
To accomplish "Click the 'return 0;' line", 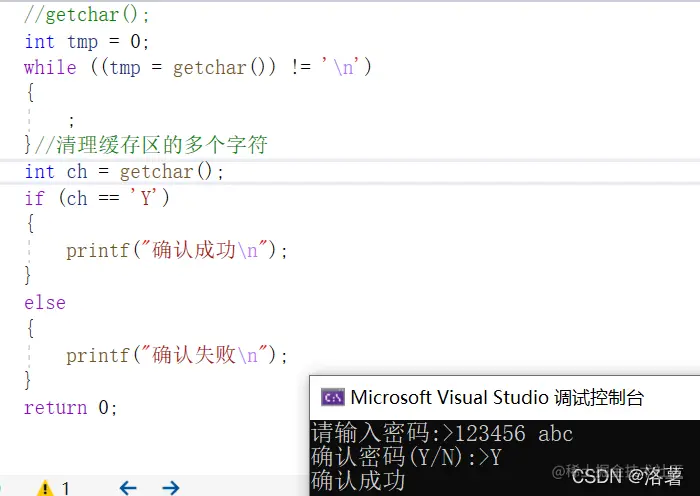I will coord(71,407).
